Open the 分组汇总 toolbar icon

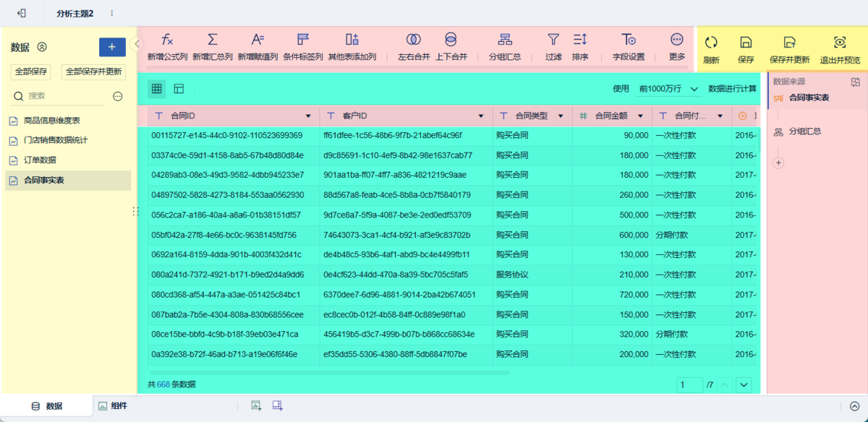505,40
